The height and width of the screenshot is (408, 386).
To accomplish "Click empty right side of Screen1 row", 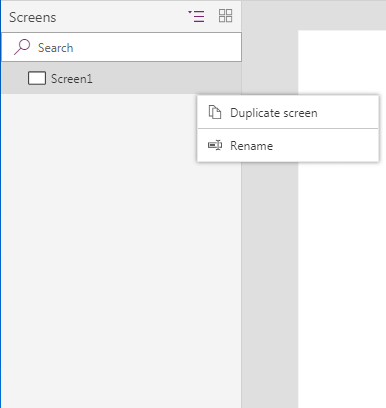I will coord(167,78).
